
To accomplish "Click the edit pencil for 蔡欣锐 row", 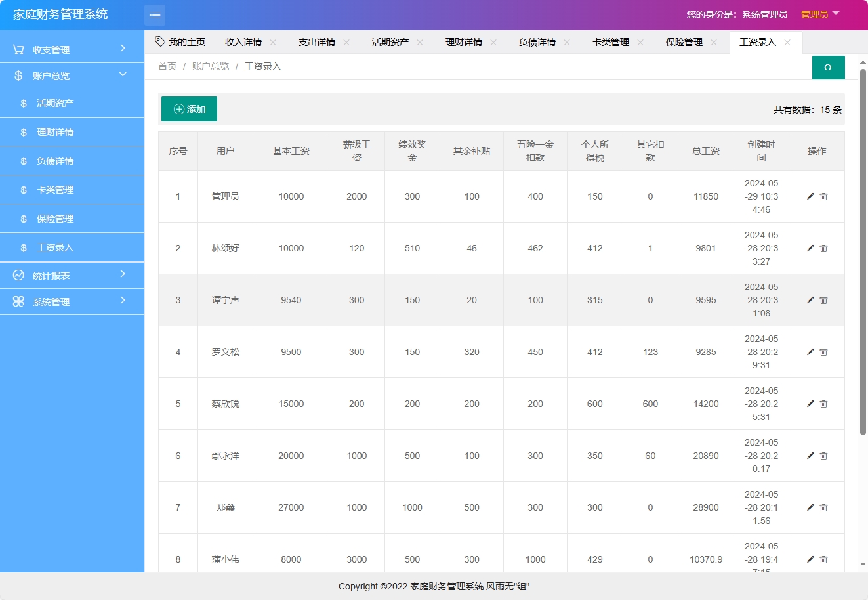I will pyautogui.click(x=810, y=404).
